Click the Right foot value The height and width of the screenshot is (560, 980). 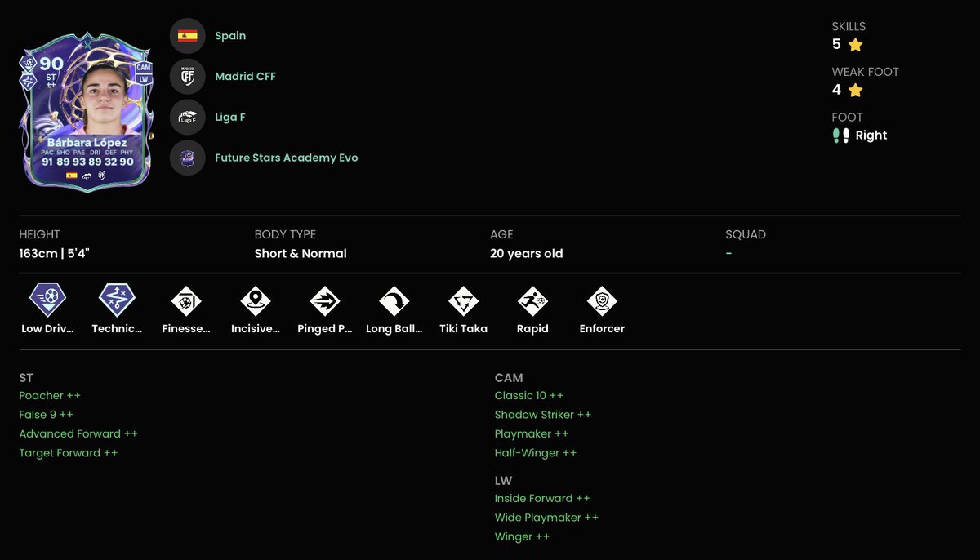pos(871,136)
